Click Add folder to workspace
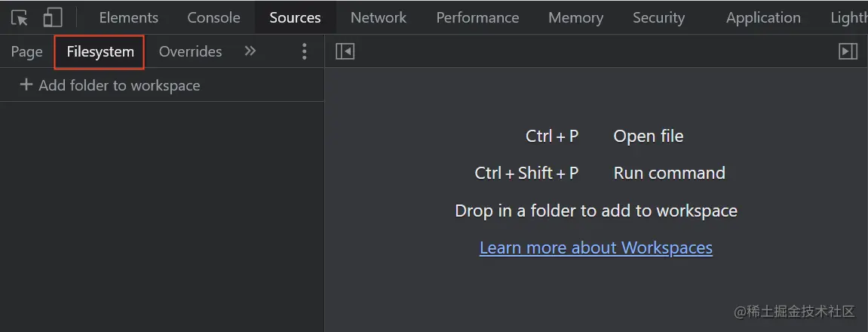 [119, 85]
